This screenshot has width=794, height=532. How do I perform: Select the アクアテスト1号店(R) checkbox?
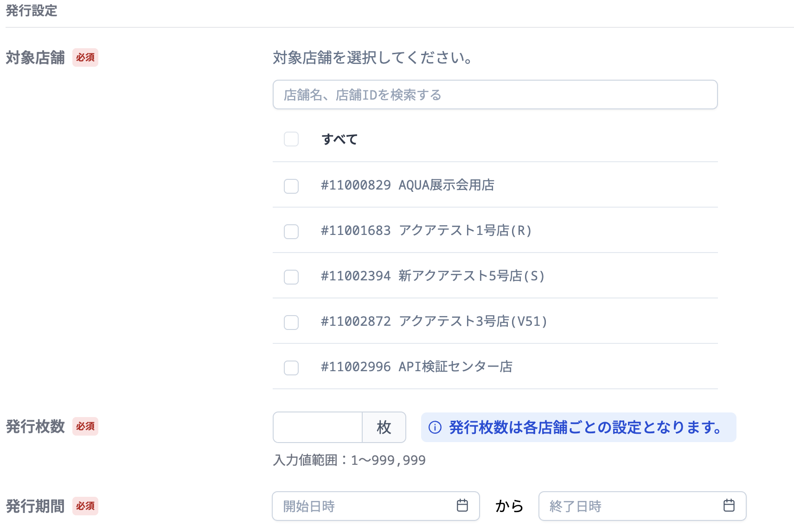click(291, 231)
